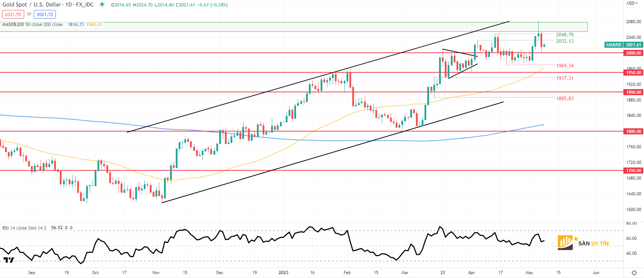Select the 1800.00 horizontal line label
This screenshot has width=644, height=278.
(x=634, y=132)
